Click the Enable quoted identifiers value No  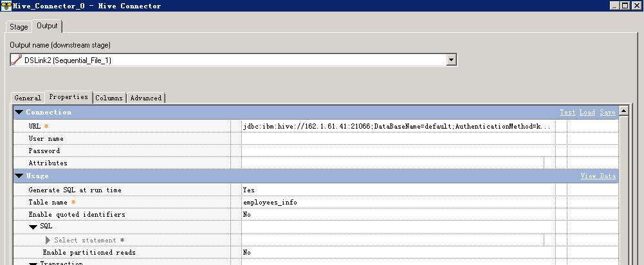point(247,214)
